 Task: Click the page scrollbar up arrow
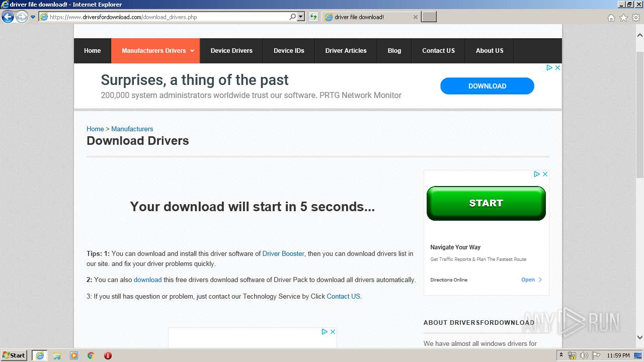pos(639,35)
